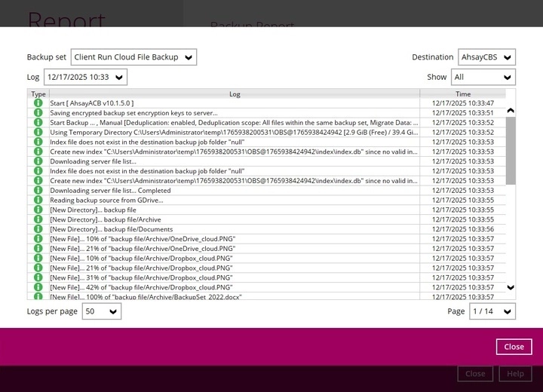Click info icon of '21% of Dropbox_cloud.PNG' row

(x=38, y=268)
